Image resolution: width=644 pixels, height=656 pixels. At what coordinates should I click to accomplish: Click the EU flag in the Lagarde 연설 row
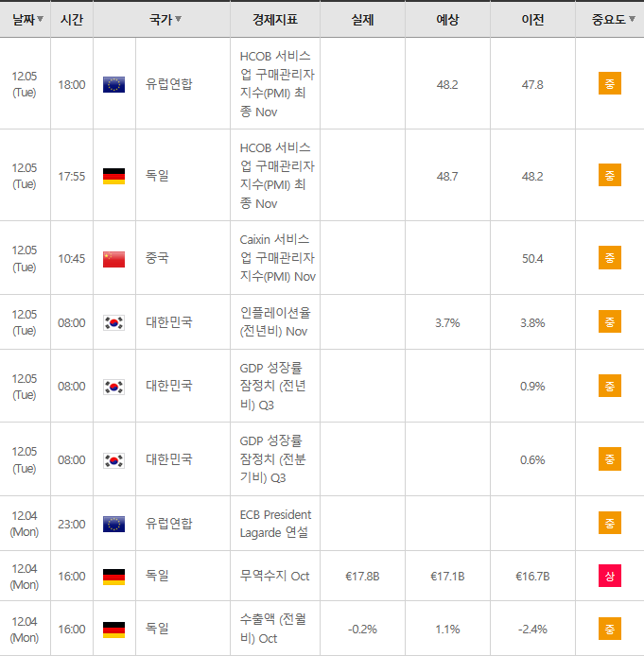pos(113,524)
